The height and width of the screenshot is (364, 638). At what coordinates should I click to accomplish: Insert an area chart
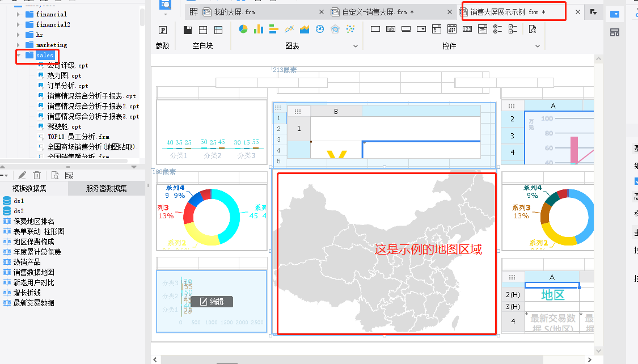pos(305,29)
